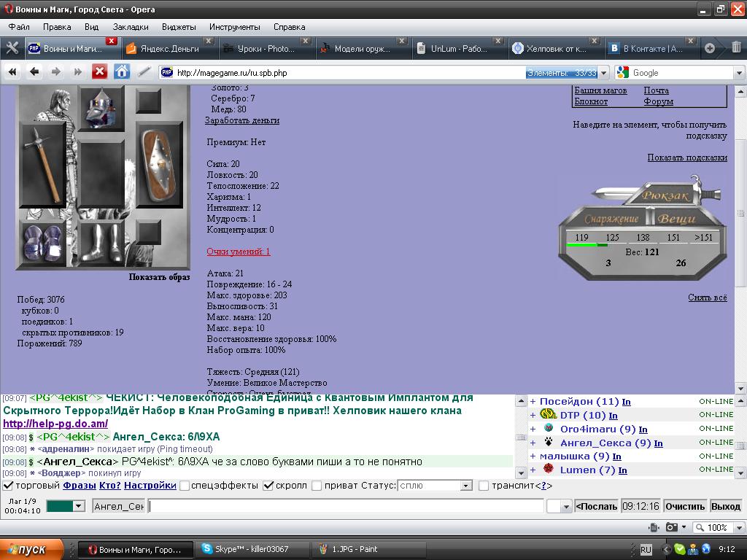Click the chat log scrollbar down arrow
This screenshot has width=747, height=560.
click(521, 473)
